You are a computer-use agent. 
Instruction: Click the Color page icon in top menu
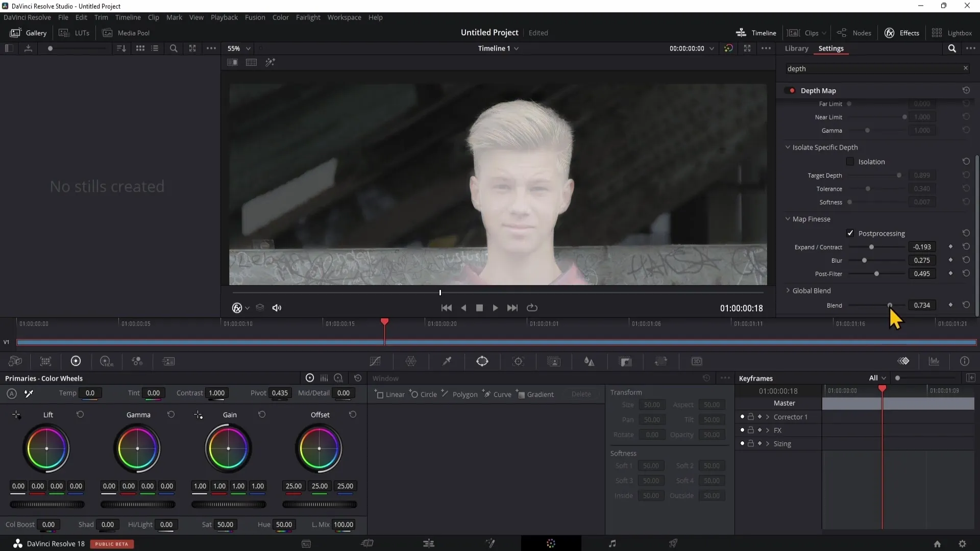[553, 543]
